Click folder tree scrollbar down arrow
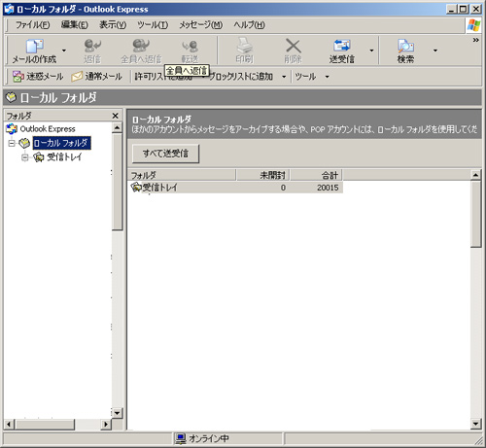Image resolution: width=486 pixels, height=448 pixels. coord(117,413)
